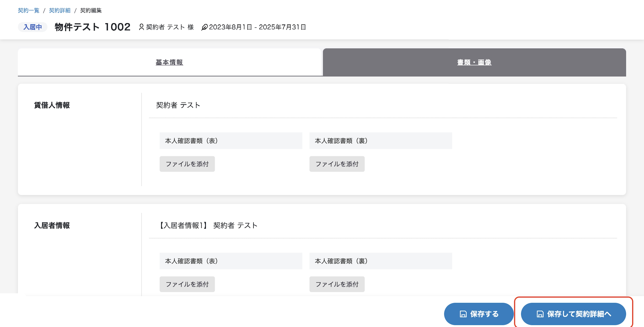
Task: Click the floppy icon in 保存する
Action: (463, 314)
